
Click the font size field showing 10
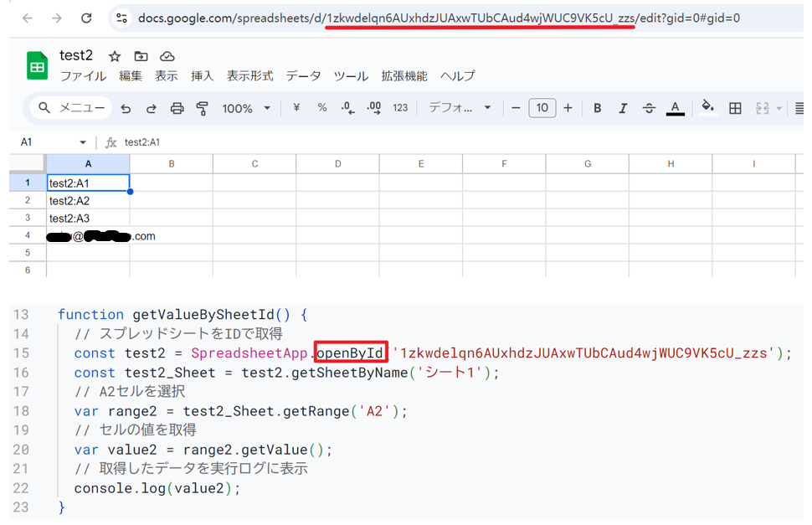[542, 108]
